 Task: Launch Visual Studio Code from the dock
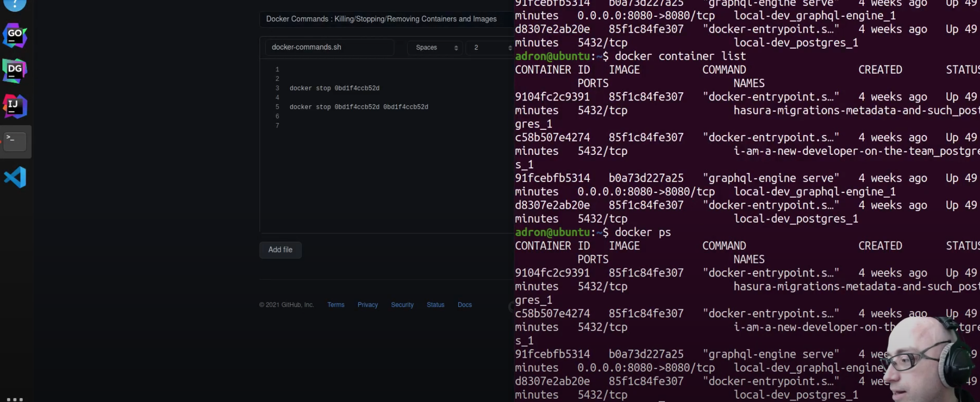pos(15,177)
